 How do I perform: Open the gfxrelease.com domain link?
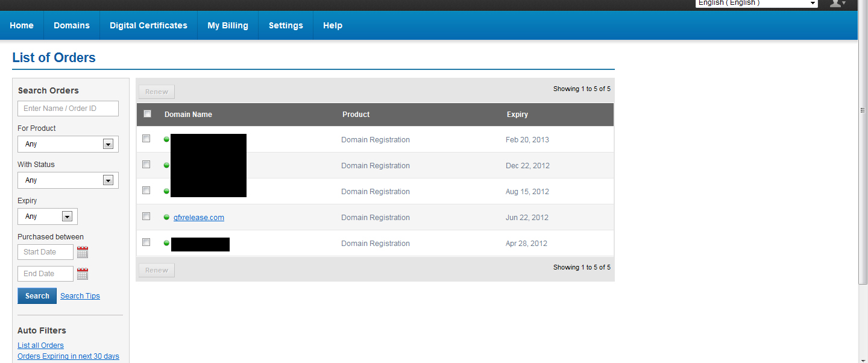pyautogui.click(x=199, y=218)
